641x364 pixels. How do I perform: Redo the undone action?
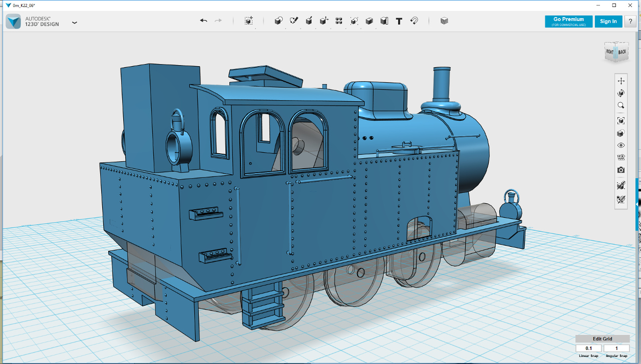coord(218,21)
